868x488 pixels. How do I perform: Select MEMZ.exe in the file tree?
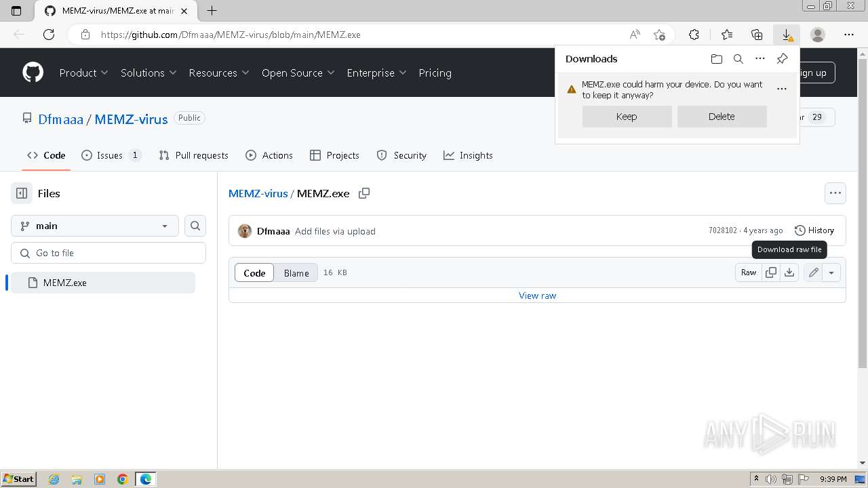[103, 283]
